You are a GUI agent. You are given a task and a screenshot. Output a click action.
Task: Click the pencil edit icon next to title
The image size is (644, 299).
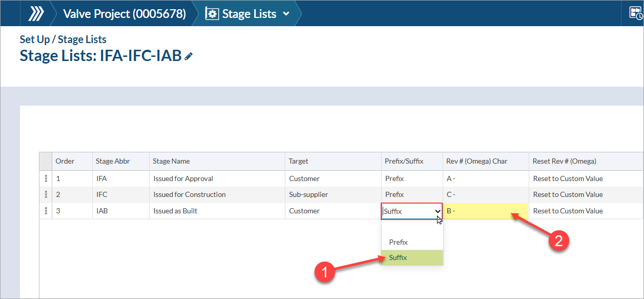click(x=189, y=56)
